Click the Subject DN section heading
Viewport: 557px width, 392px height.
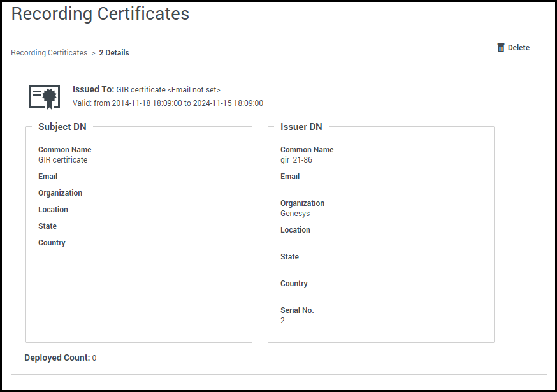point(62,127)
